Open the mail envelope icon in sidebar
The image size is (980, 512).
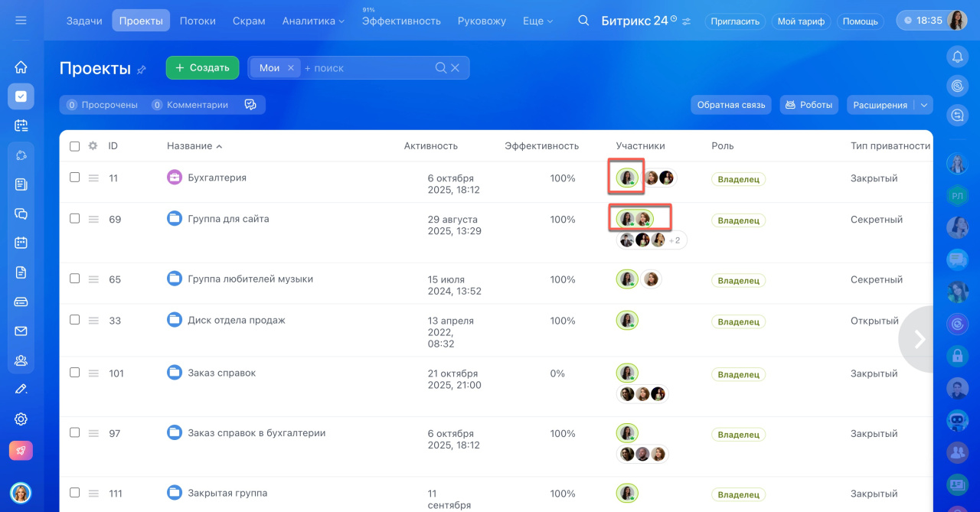coord(21,331)
